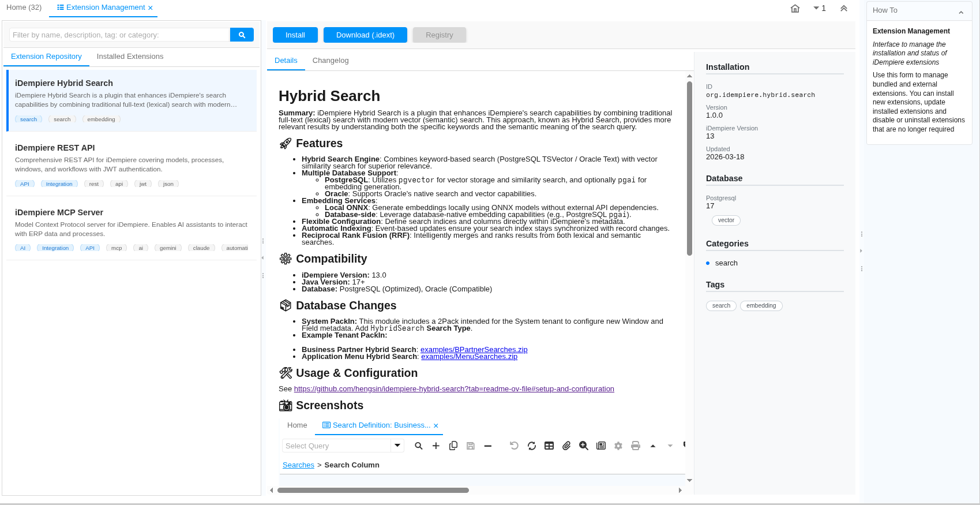Click the 'claude' tag on MCP Server card

(x=201, y=248)
